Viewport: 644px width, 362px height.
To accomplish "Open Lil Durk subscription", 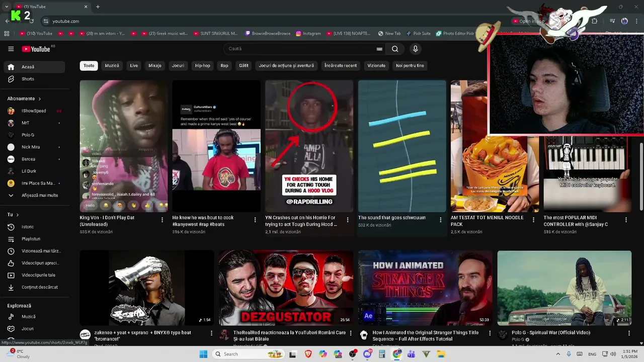I will pos(34,171).
